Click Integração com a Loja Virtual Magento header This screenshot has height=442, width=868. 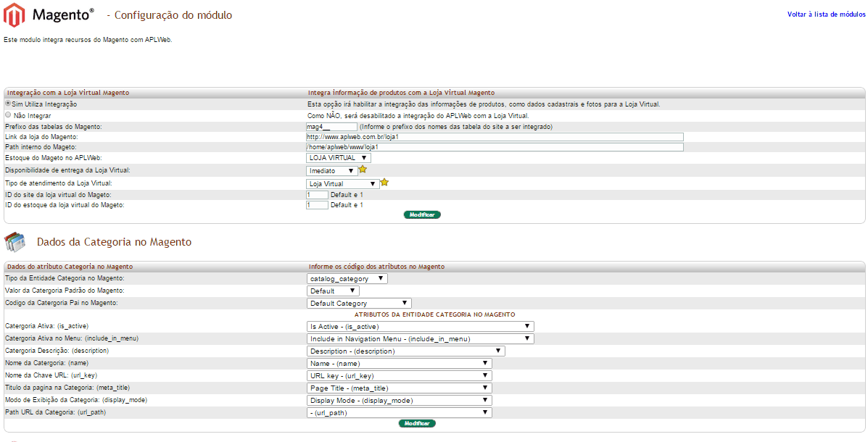[68, 93]
